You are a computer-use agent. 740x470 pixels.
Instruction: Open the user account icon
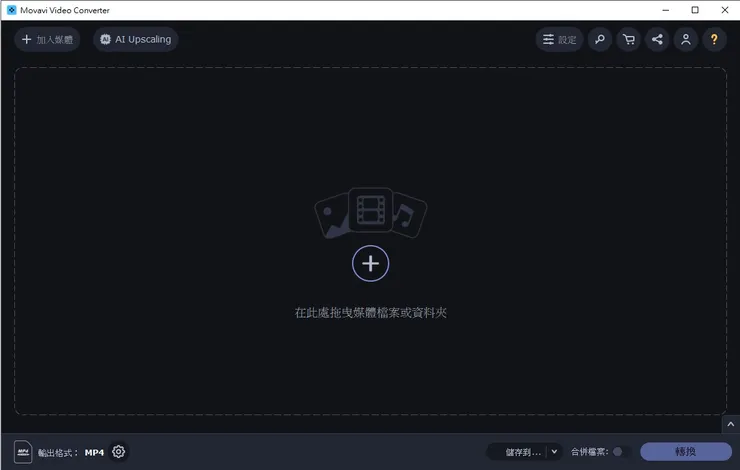pyautogui.click(x=686, y=40)
